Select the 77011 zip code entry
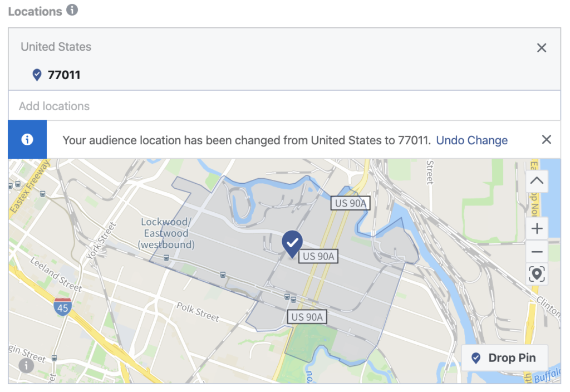570x392 pixels. click(x=64, y=75)
